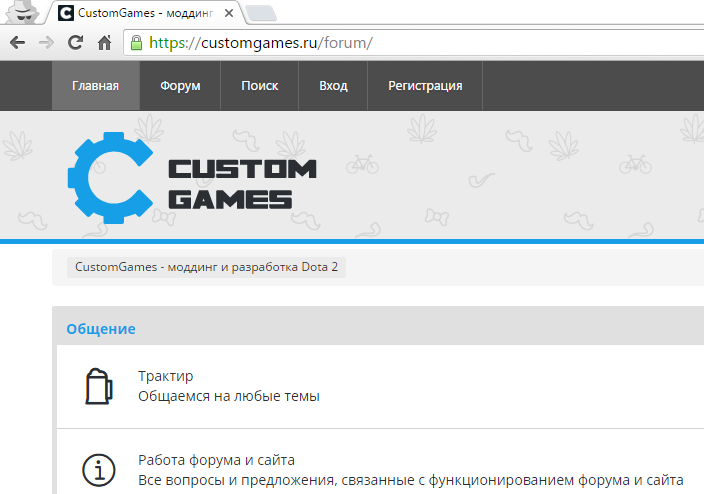Screen dimensions: 704x494
Task: Click the incognito icon in title bar
Action: point(20,12)
